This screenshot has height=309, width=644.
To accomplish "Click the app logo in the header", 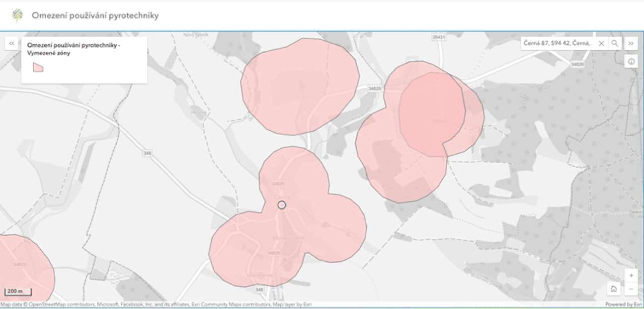I will coord(18,16).
